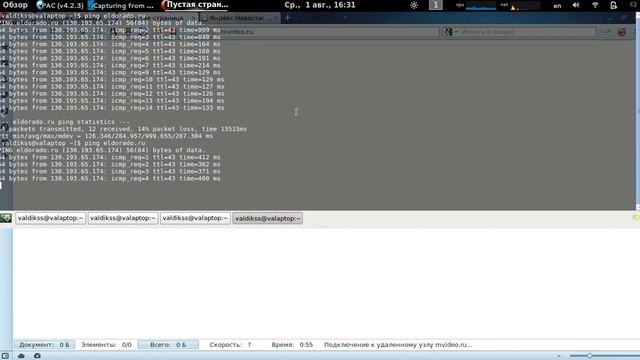Click the brightness sun icon in top panel
The width and height of the screenshot is (640, 360).
coord(414,5)
